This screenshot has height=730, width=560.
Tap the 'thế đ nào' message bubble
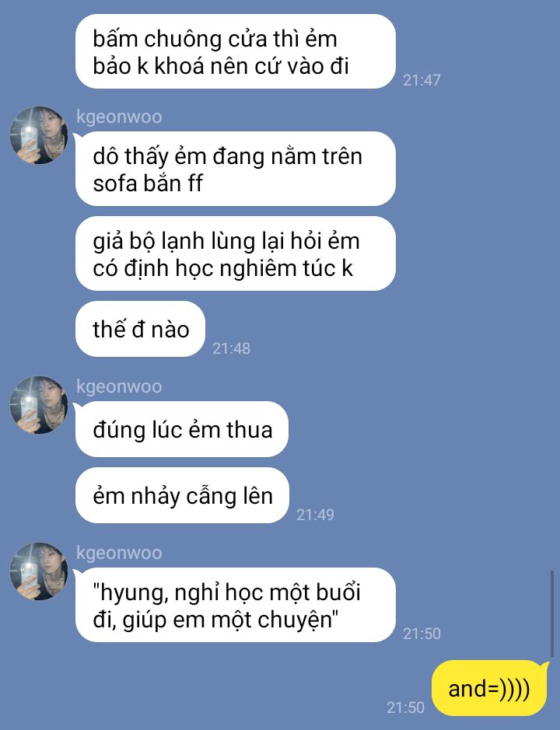pyautogui.click(x=140, y=329)
